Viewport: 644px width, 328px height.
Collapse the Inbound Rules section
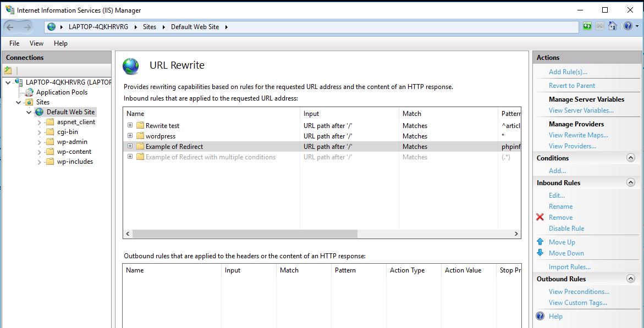point(631,182)
